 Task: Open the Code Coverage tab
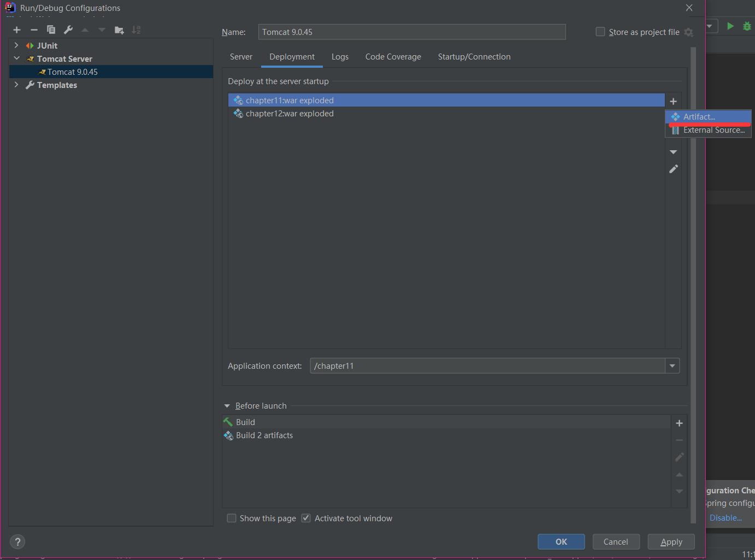pos(393,57)
